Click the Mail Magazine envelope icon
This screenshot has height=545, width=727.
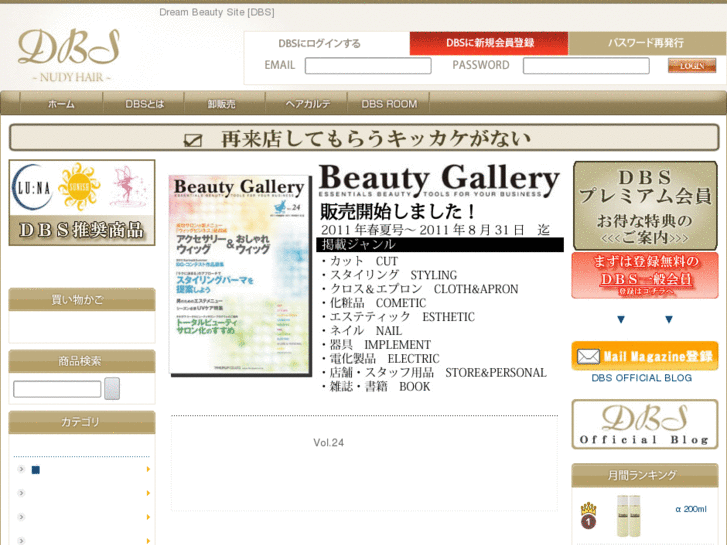pyautogui.click(x=588, y=356)
